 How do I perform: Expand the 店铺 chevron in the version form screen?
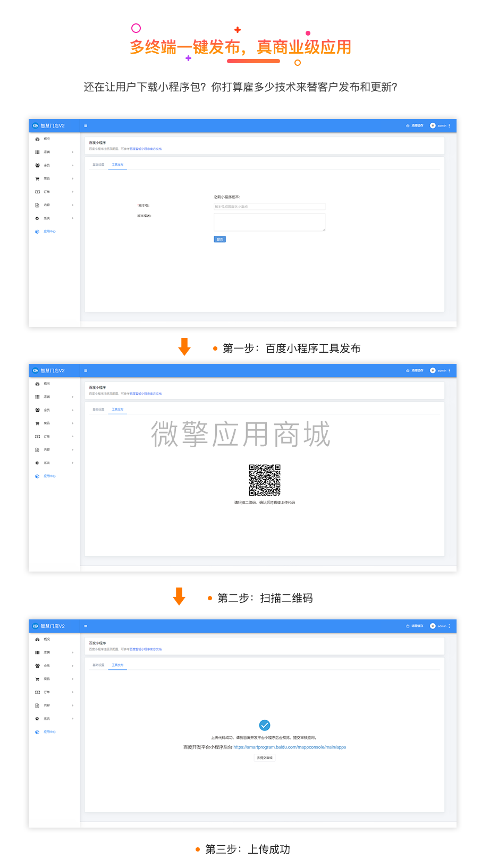[x=73, y=152]
